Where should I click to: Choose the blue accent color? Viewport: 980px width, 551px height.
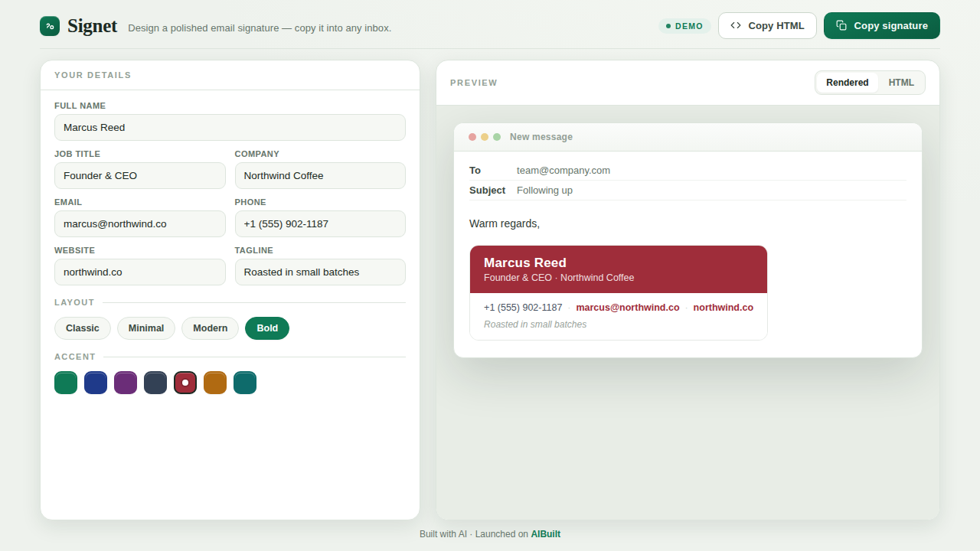tap(96, 383)
